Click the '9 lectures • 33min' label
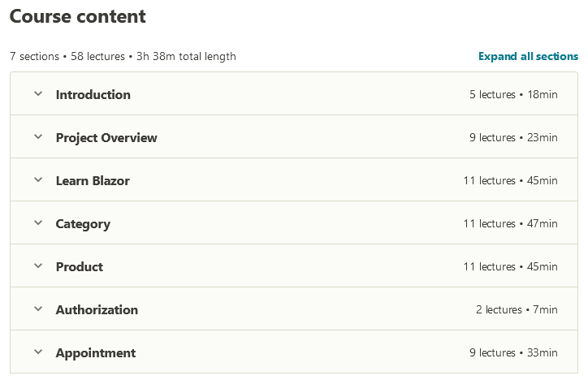 513,353
